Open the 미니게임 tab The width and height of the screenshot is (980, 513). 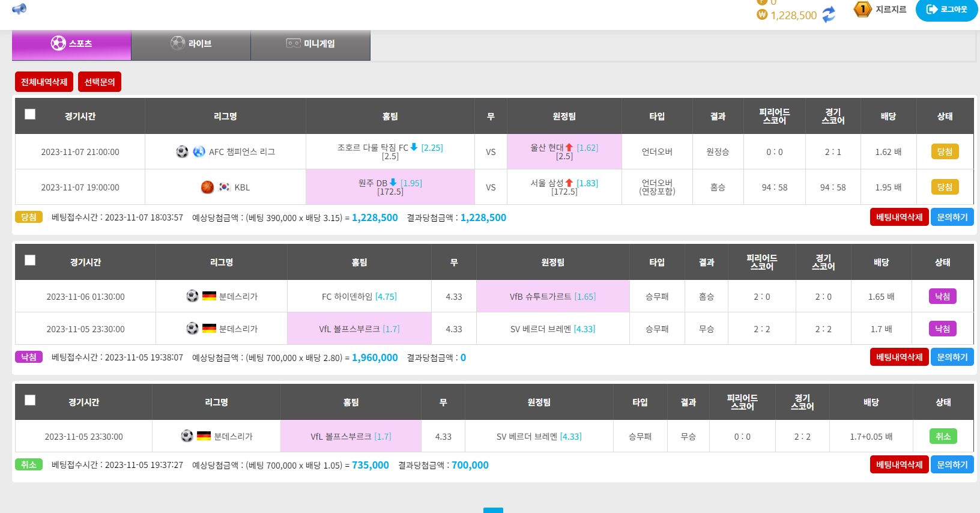tap(310, 44)
